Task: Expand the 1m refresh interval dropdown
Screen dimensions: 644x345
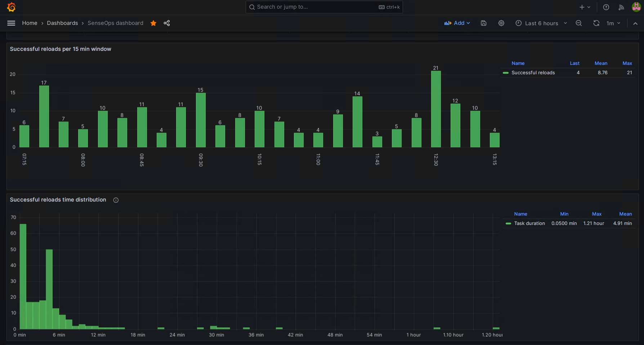Action: tap(613, 23)
